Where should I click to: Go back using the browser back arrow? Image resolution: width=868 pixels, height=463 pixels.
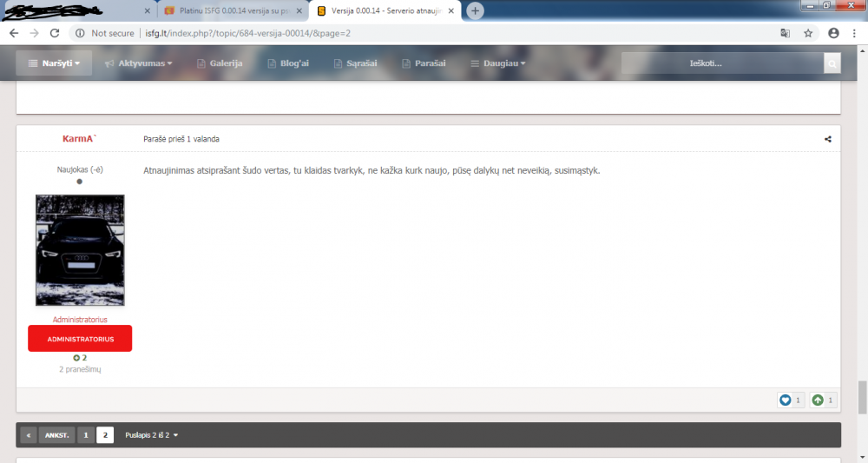click(14, 33)
